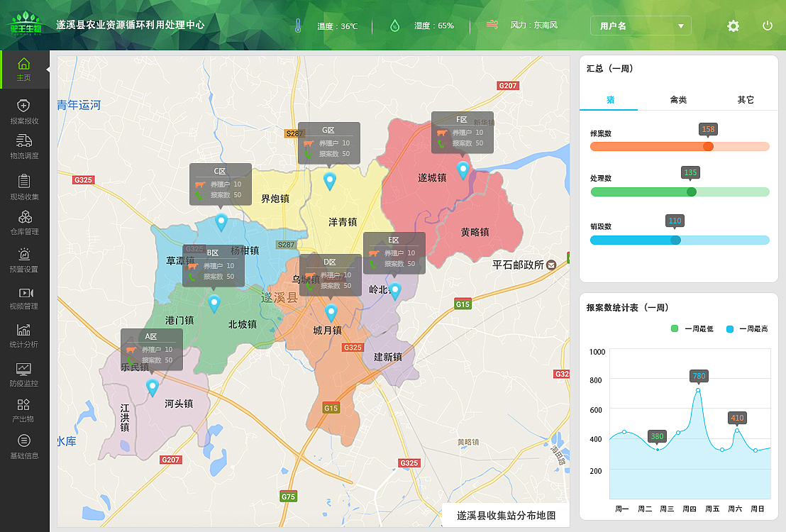The image size is (786, 532).
Task: Open 现场收集 from the sidebar
Action: click(24, 187)
